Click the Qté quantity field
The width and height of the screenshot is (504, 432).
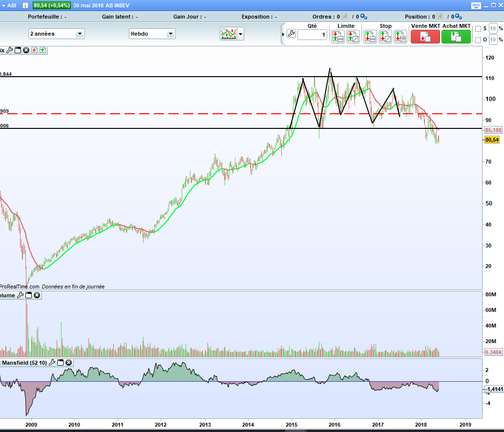click(312, 35)
